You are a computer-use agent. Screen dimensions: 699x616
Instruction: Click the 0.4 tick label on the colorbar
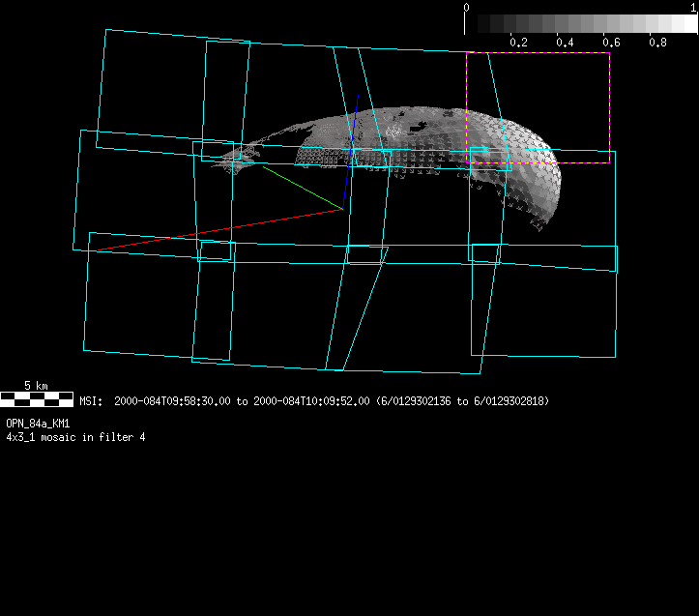tap(565, 43)
